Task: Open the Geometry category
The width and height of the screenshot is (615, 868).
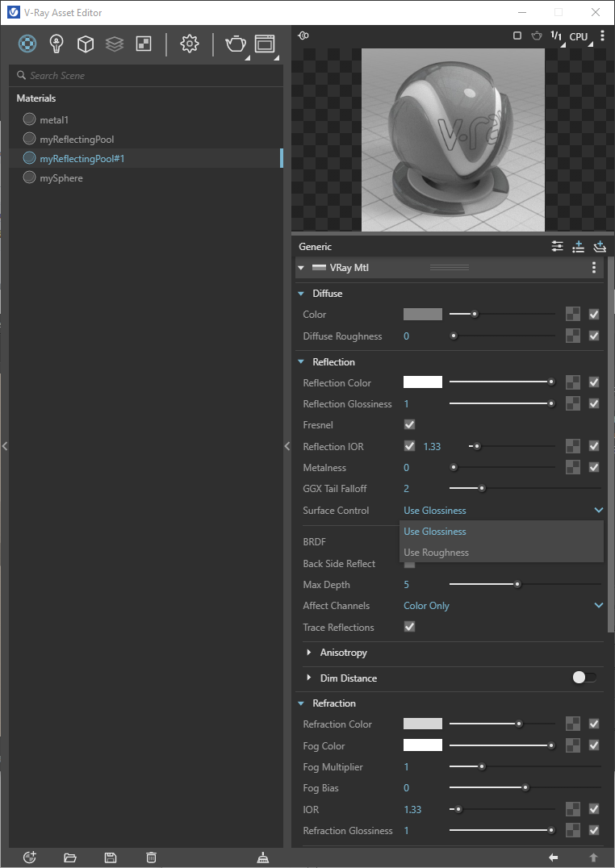Action: (x=86, y=44)
